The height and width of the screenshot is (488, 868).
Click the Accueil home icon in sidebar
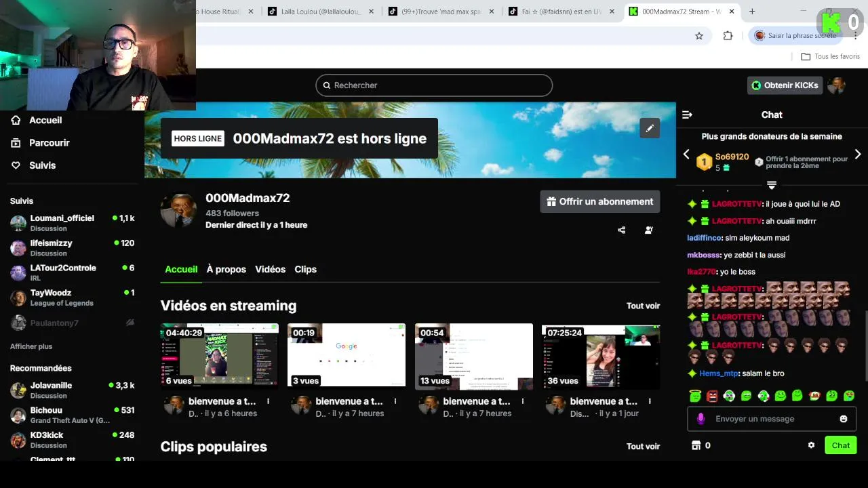16,120
